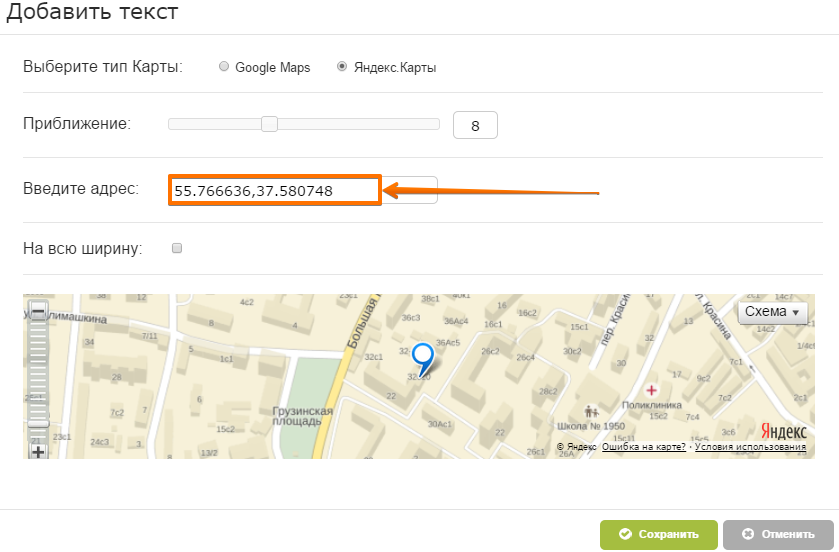
Task: Click the map's vertical zoom slider handle
Action: click(x=38, y=423)
